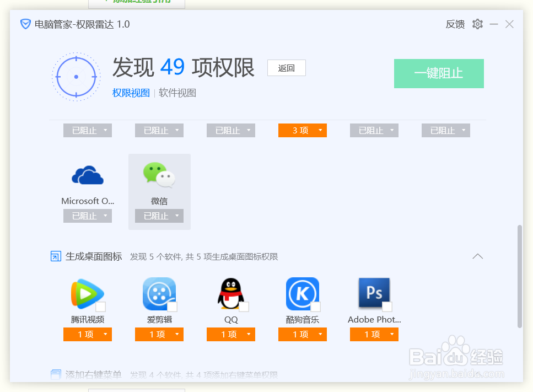Image resolution: width=533 pixels, height=392 pixels.
Task: Click the 生成桌面图标 section icon
Action: [56, 256]
